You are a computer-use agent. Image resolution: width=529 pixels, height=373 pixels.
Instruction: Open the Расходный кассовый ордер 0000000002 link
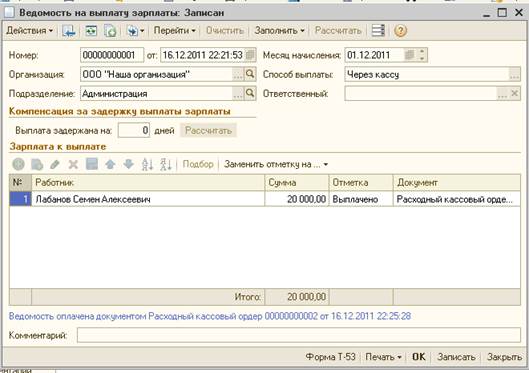tap(210, 316)
